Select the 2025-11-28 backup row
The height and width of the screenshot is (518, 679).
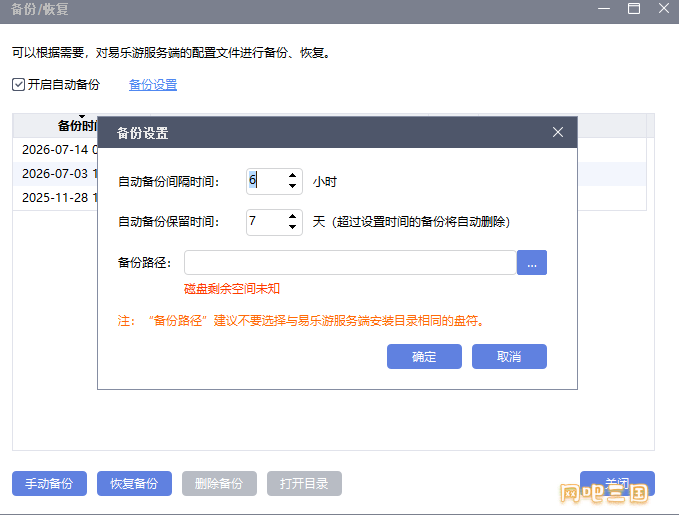click(55, 197)
